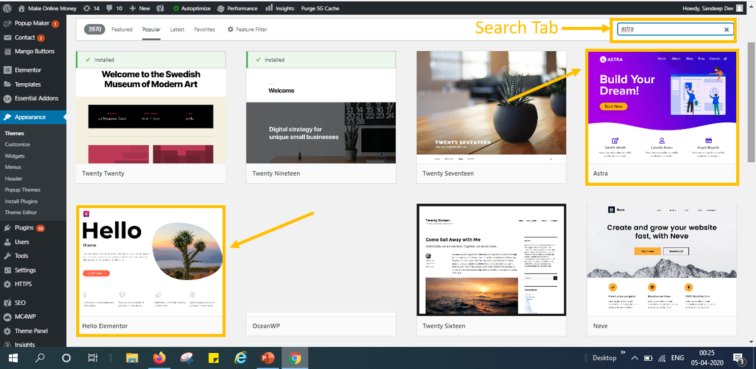Screen dimensions: 756x369
Task: Open Cortana from the taskbar
Action: [67, 358]
